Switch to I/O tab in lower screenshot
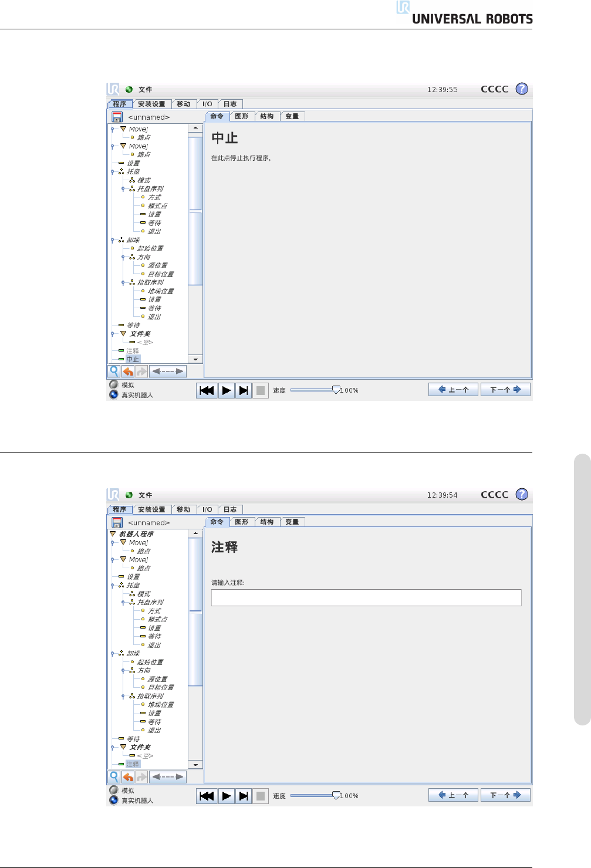The width and height of the screenshot is (591, 868). pos(207,509)
